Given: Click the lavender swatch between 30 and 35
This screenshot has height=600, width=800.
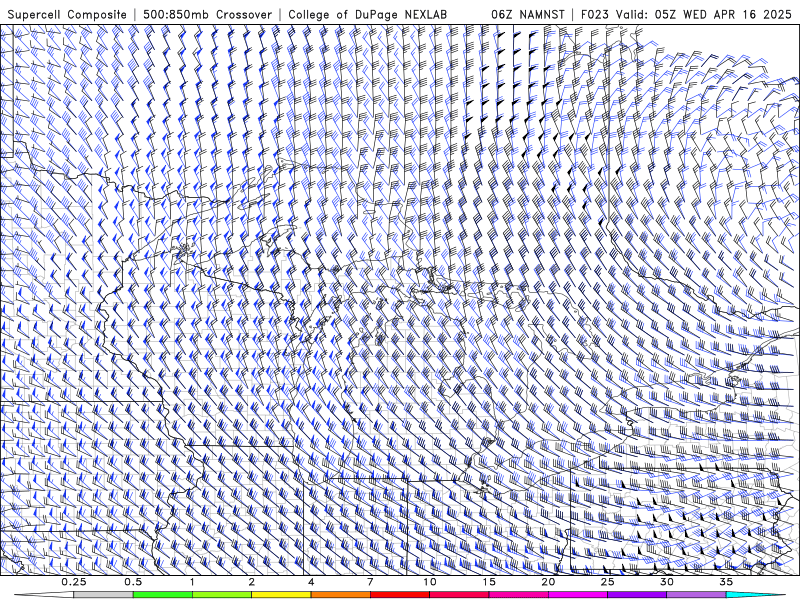Looking at the screenshot, I should [696, 595].
